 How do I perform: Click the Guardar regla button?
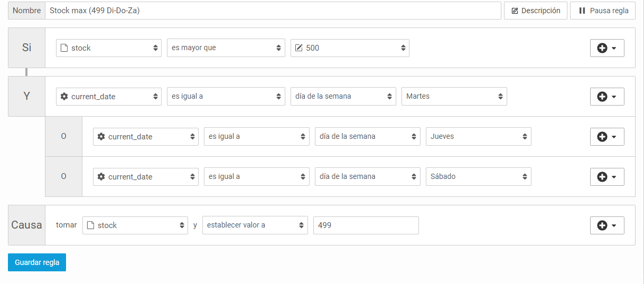pyautogui.click(x=37, y=262)
